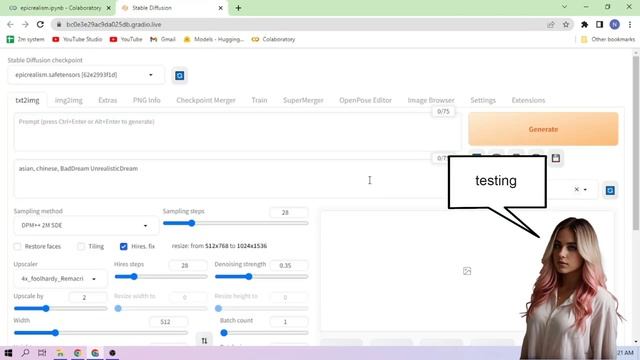Bookmark this page with the star icon
Viewport: 640px width, 360px height.
(566, 24)
